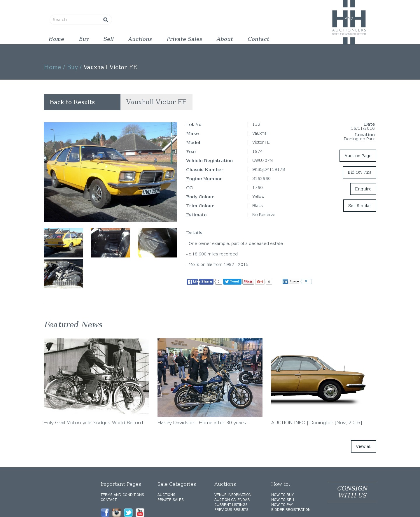Click the engine number 3162960

[x=261, y=178]
